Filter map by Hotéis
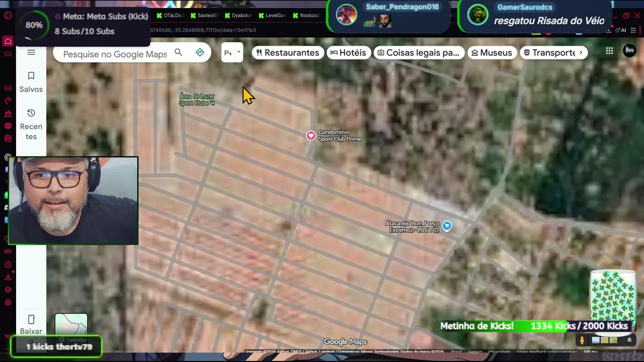Viewport: 644px width, 362px height. tap(348, 53)
